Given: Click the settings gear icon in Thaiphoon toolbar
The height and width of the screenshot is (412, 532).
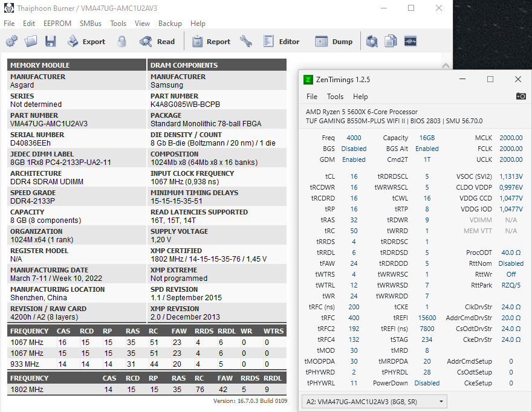Looking at the screenshot, I should (x=12, y=41).
